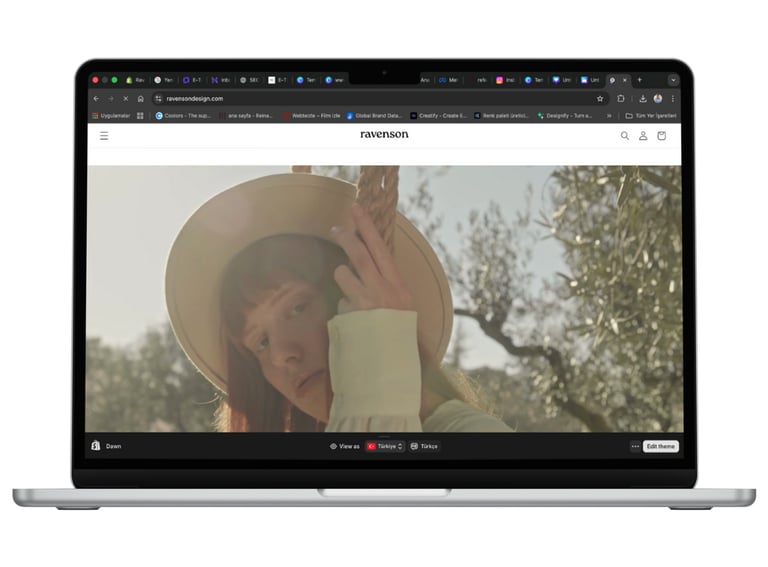Click the Dawn theme name
Image resolution: width=768 pixels, height=567 pixels.
113,446
